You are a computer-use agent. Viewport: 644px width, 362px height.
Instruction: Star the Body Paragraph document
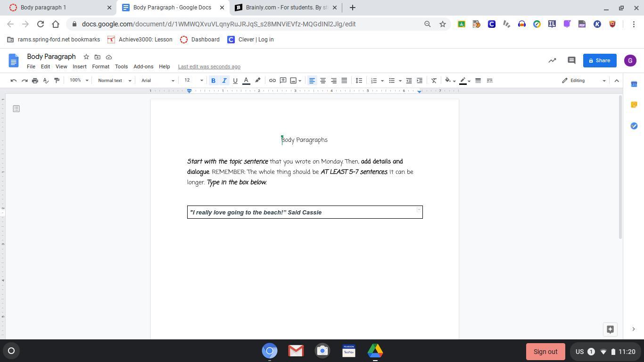86,57
